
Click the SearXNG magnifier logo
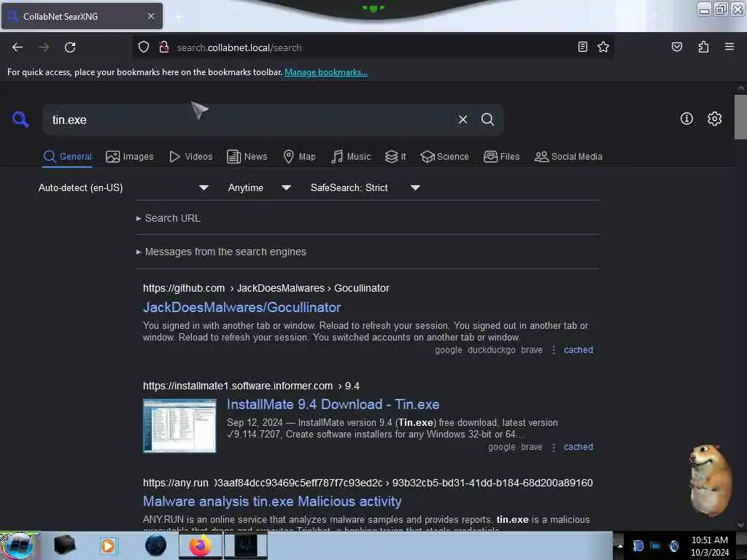click(20, 119)
